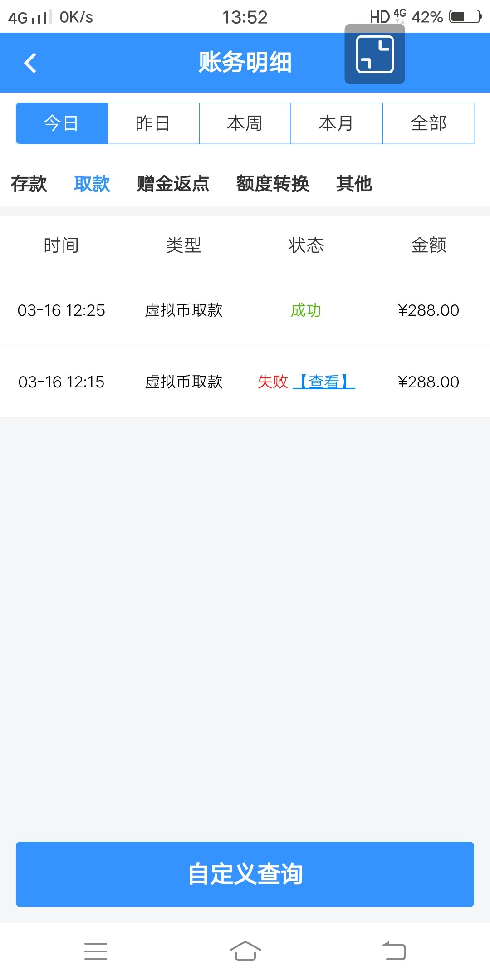Open the 存款 category
Screen dimensions: 490x980
(x=29, y=184)
